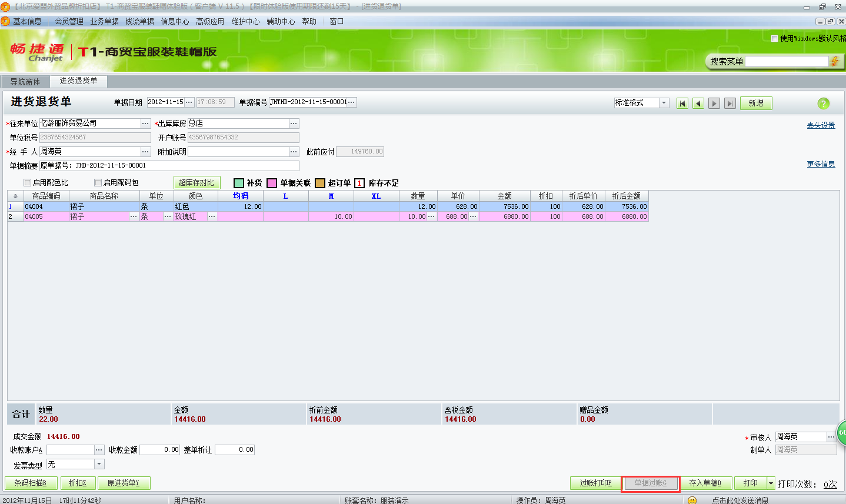Open the 表头设置 link

coord(821,126)
